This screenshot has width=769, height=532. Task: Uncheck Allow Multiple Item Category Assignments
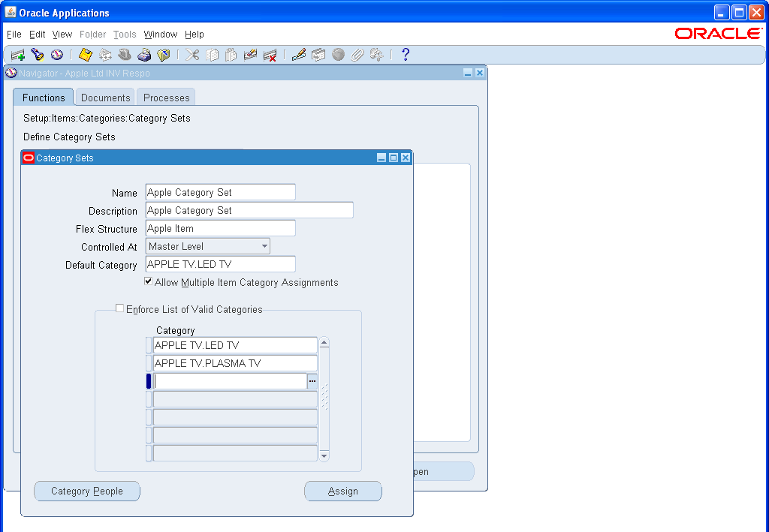(148, 282)
